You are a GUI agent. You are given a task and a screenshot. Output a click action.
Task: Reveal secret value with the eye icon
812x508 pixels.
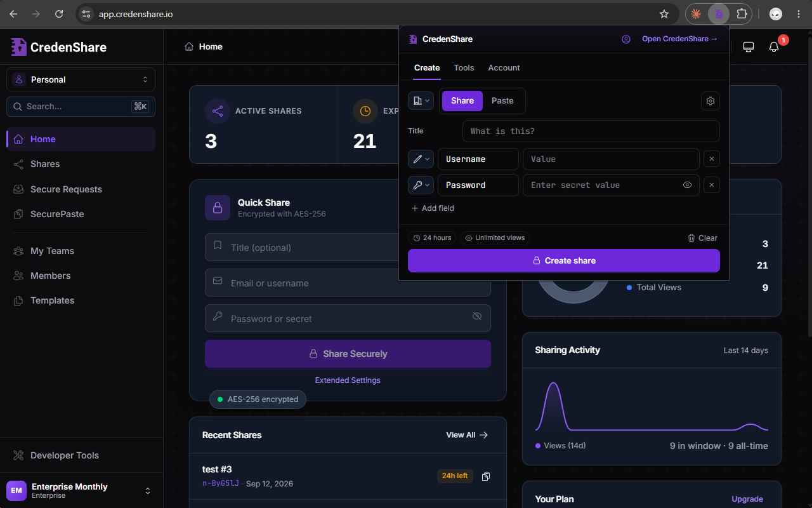tap(687, 185)
